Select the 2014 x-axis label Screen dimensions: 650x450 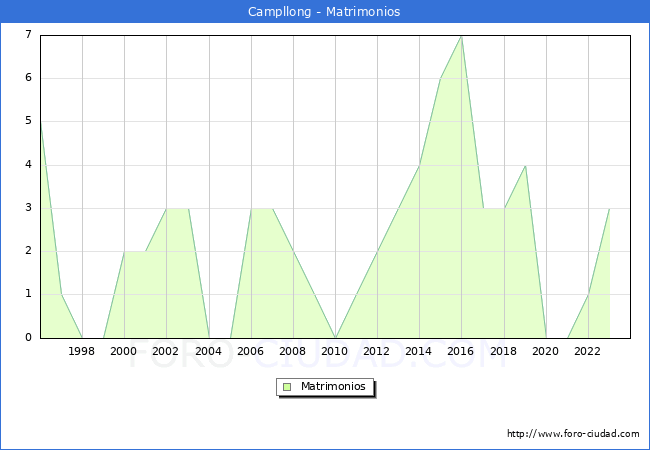tap(419, 351)
